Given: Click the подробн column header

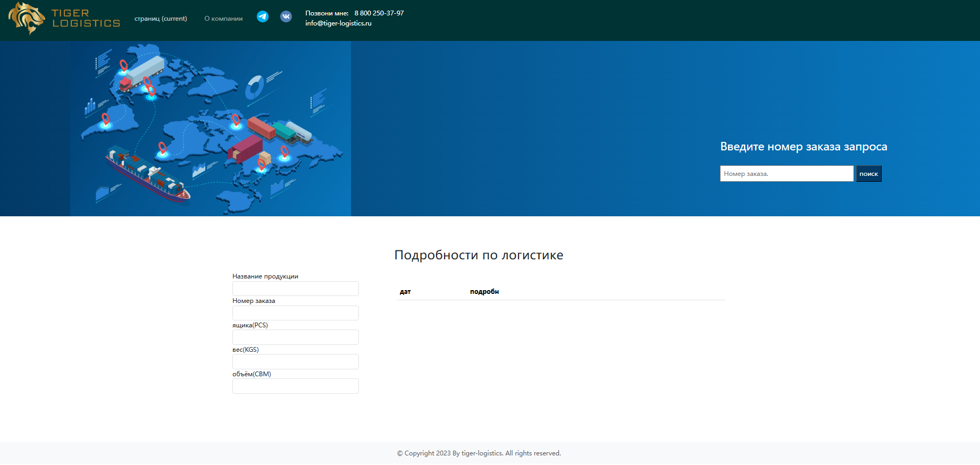Looking at the screenshot, I should [484, 292].
